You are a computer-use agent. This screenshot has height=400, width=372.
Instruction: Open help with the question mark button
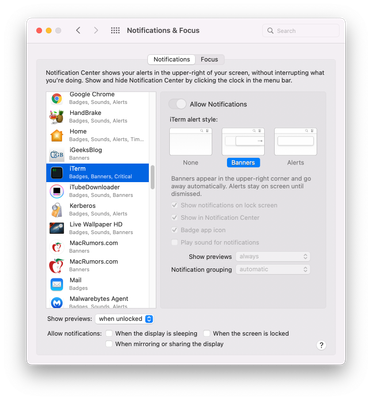(321, 345)
